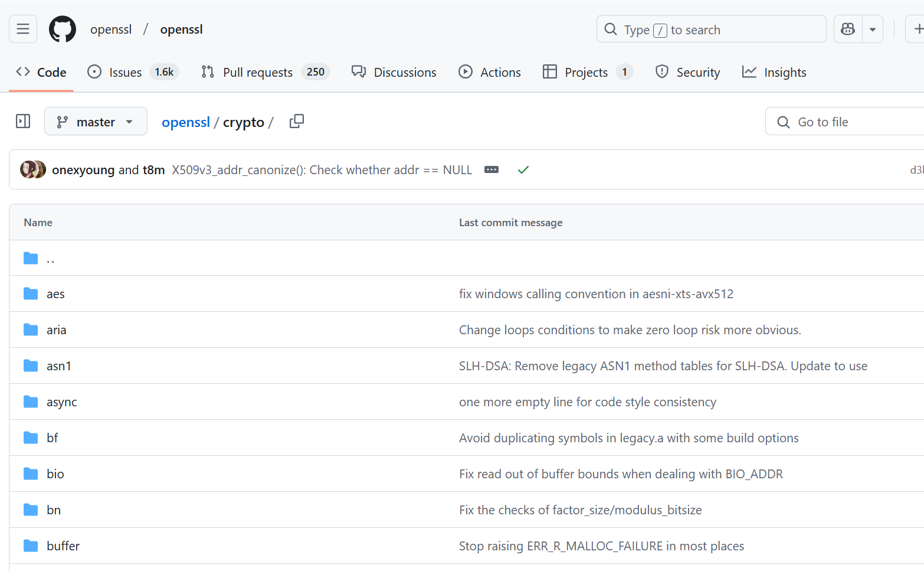Open commit 'Stop raising ERR_R_MALLOC_FAILURE'

(601, 546)
